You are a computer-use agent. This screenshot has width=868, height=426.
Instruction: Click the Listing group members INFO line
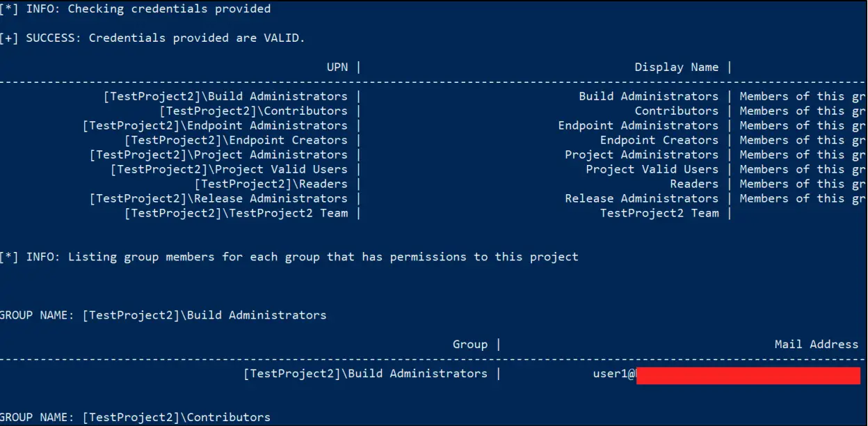(289, 257)
